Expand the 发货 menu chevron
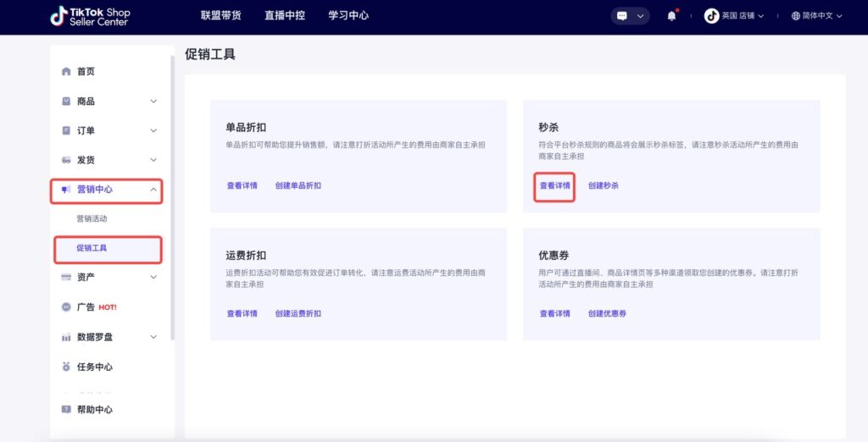Screen dimensions: 868x442 (153, 160)
